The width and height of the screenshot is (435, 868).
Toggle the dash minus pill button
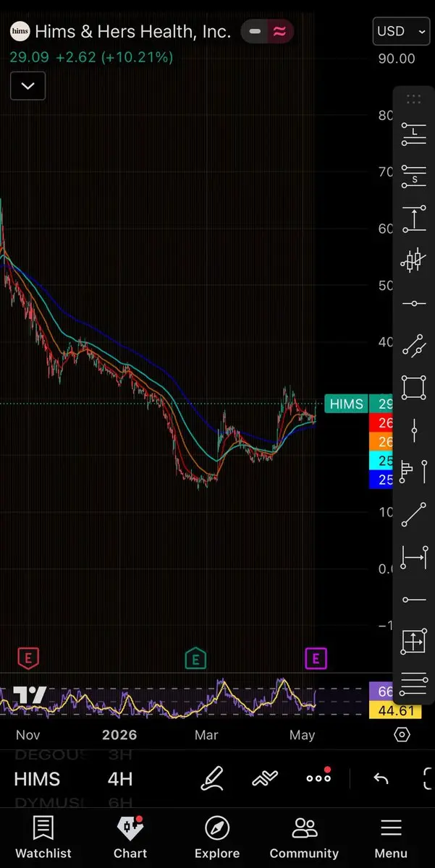pos(255,32)
